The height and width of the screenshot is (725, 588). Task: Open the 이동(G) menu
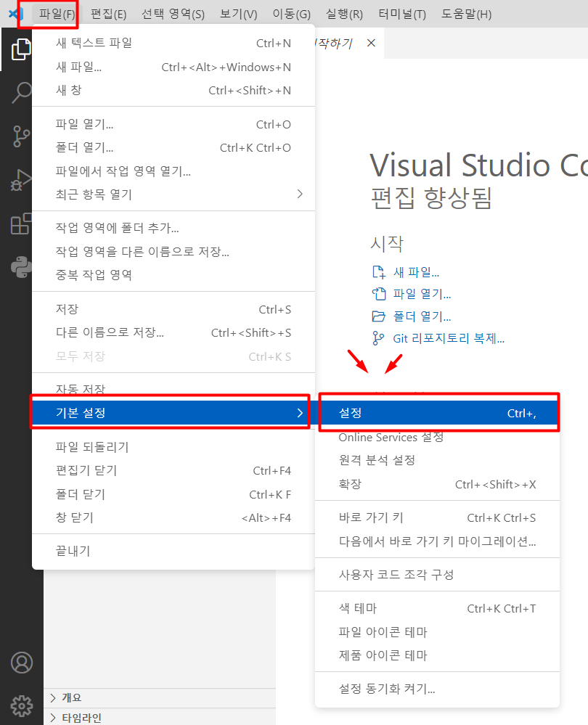(291, 15)
